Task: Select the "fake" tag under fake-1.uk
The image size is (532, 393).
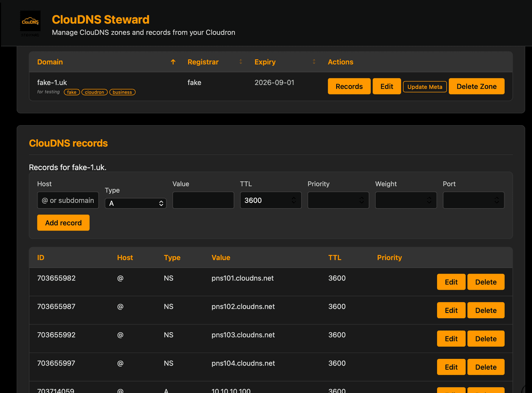Action: 72,92
